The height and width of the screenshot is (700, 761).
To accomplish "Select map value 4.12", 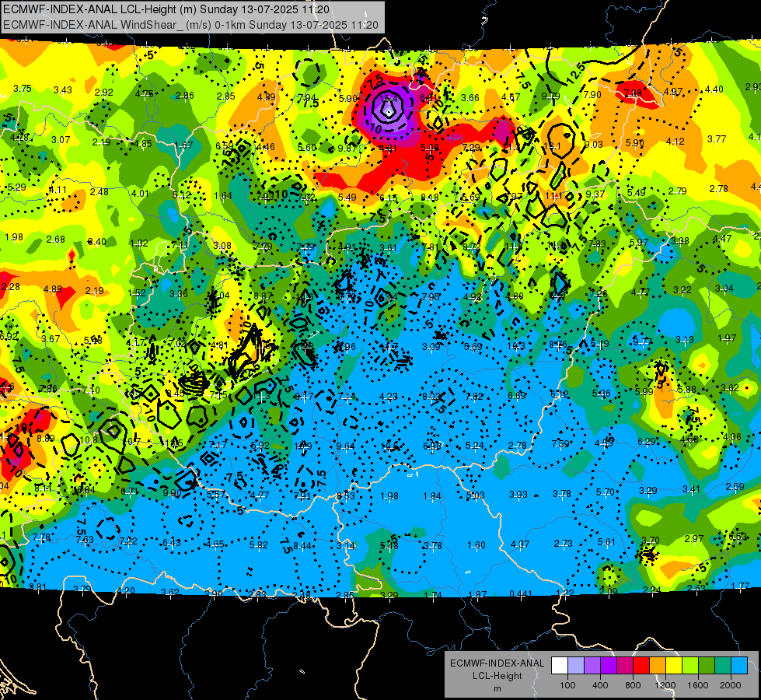I will click(675, 142).
